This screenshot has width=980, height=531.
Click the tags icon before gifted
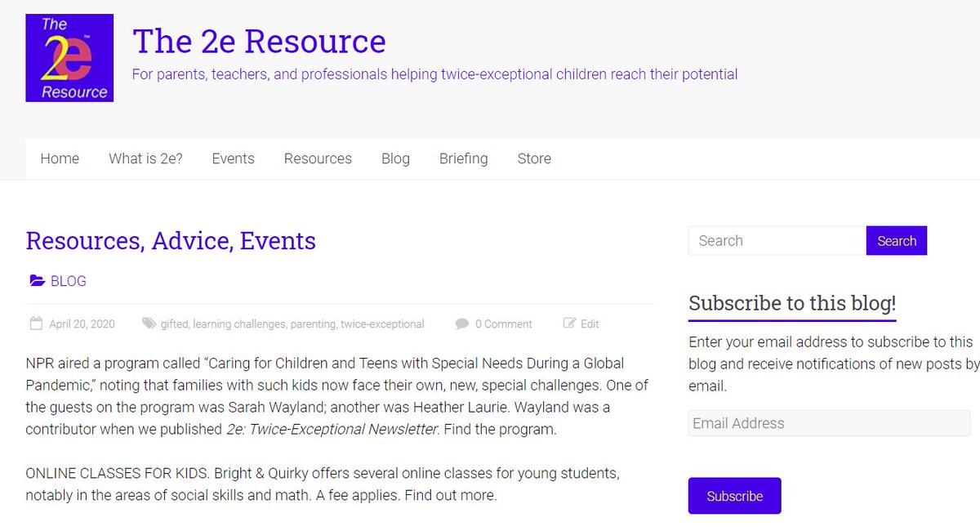149,324
